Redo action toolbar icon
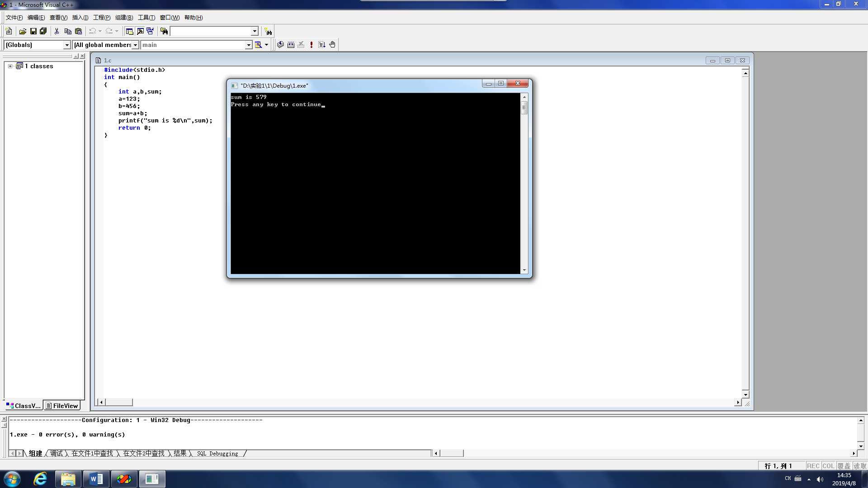868x488 pixels. [x=109, y=31]
